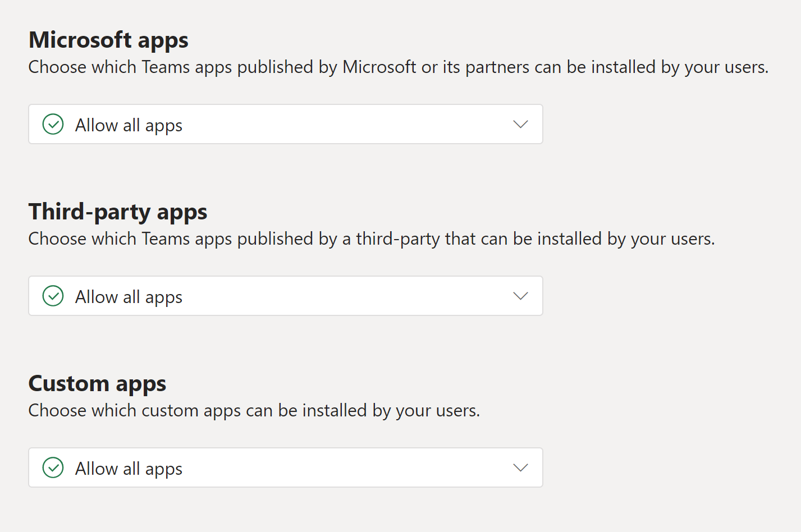Select the Microsoft apps section heading
The width and height of the screenshot is (801, 532).
[x=108, y=40]
